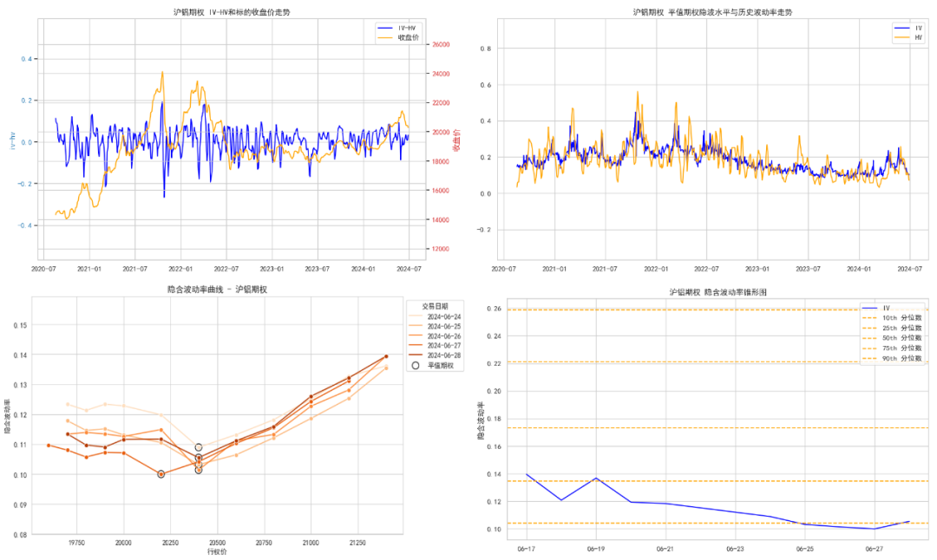Click the "0.18" tick on cone chart
Viewport: 937px width, 560px height.
[x=494, y=419]
